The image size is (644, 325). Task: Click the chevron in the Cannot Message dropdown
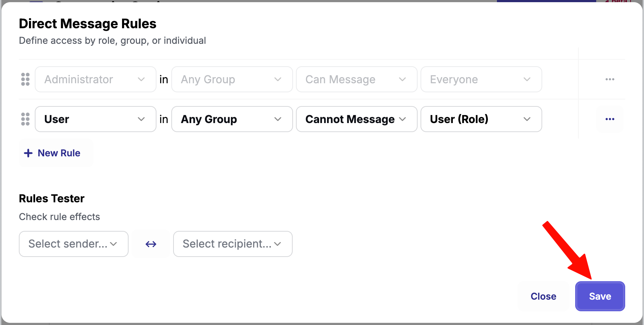pos(402,119)
